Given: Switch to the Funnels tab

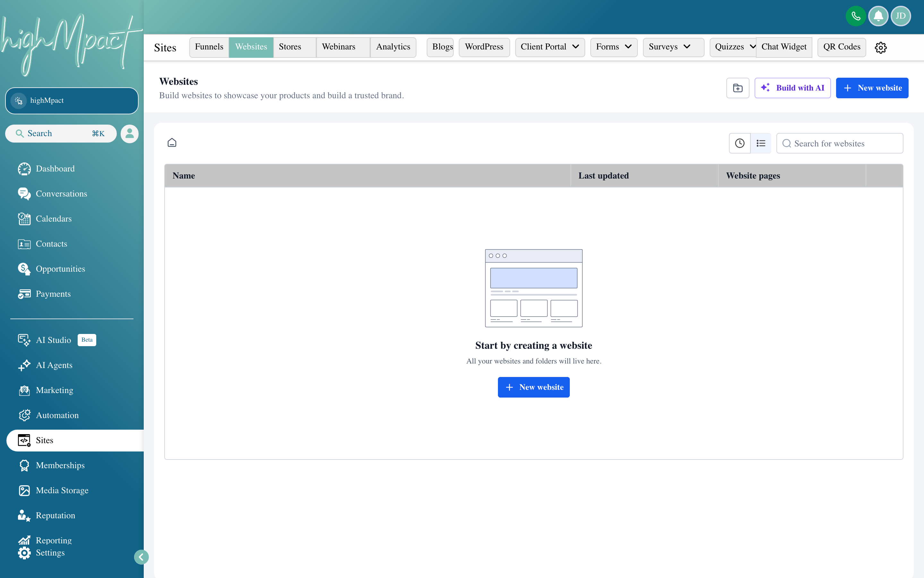Looking at the screenshot, I should click(209, 47).
